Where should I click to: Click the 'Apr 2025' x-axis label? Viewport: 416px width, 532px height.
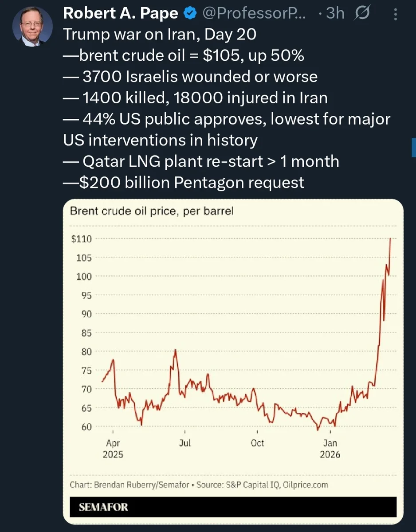(113, 449)
